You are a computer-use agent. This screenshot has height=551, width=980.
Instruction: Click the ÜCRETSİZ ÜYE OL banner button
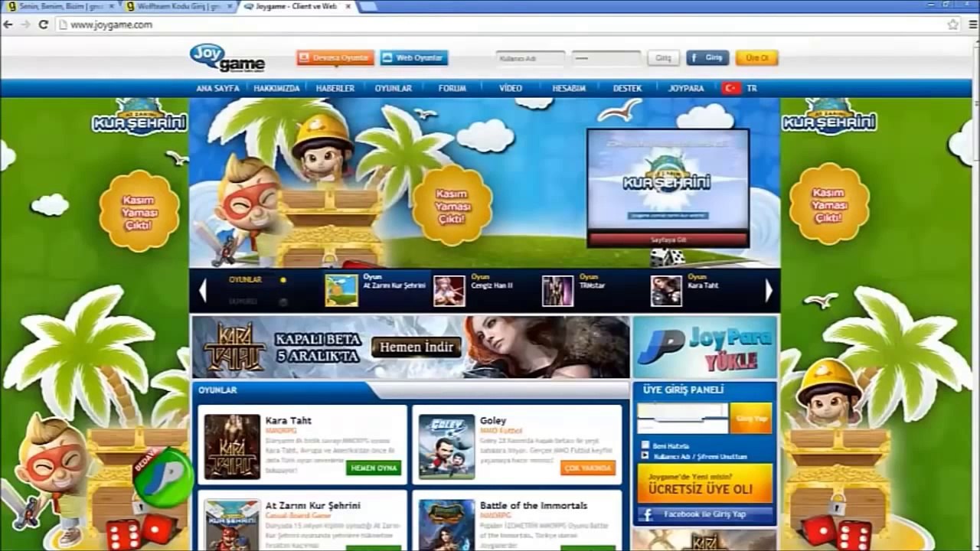click(705, 484)
